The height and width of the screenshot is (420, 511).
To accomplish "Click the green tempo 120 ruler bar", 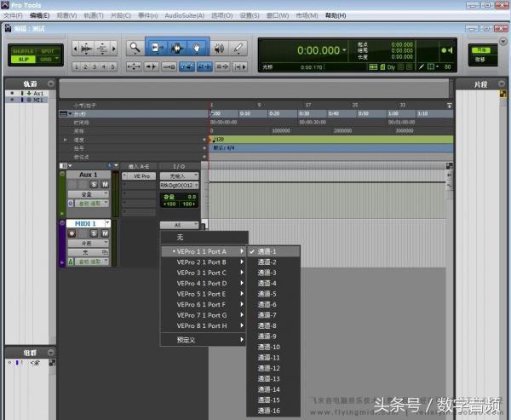I will (x=331, y=140).
